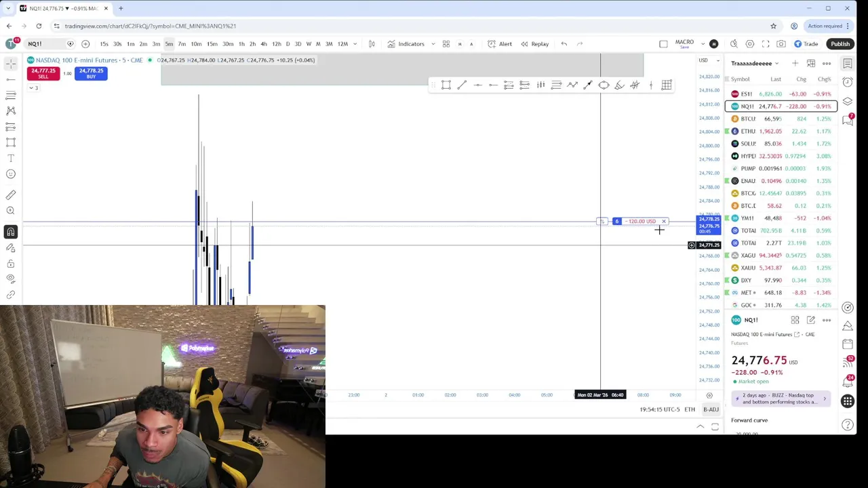The image size is (868, 488).
Task: Create an Alert
Action: [x=500, y=44]
